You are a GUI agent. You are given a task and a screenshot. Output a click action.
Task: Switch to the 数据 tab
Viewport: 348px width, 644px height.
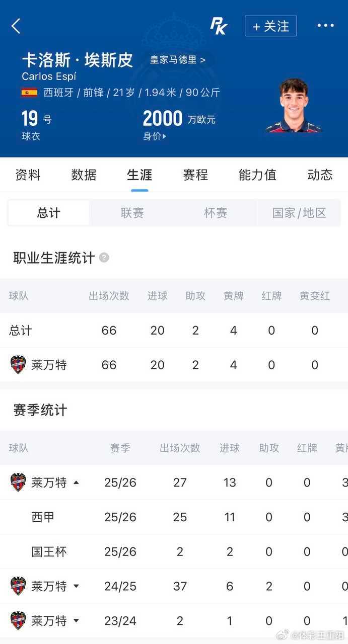[x=84, y=175]
